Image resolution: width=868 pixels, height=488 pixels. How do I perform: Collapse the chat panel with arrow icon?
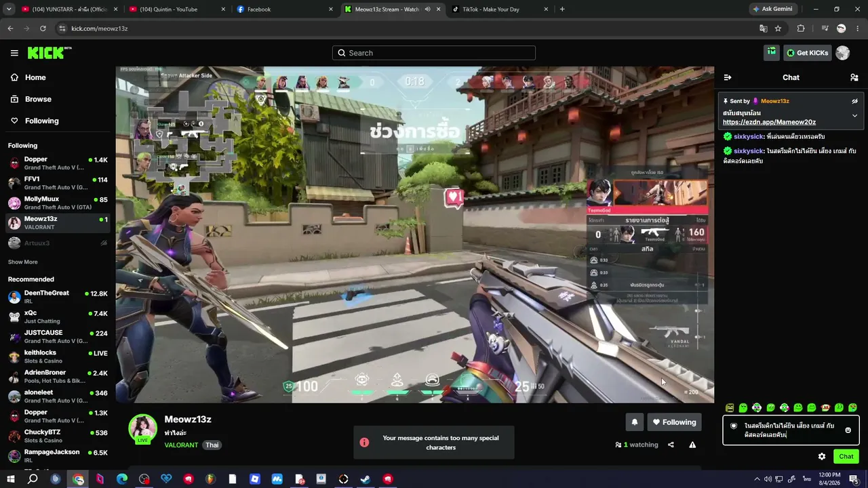[728, 77]
